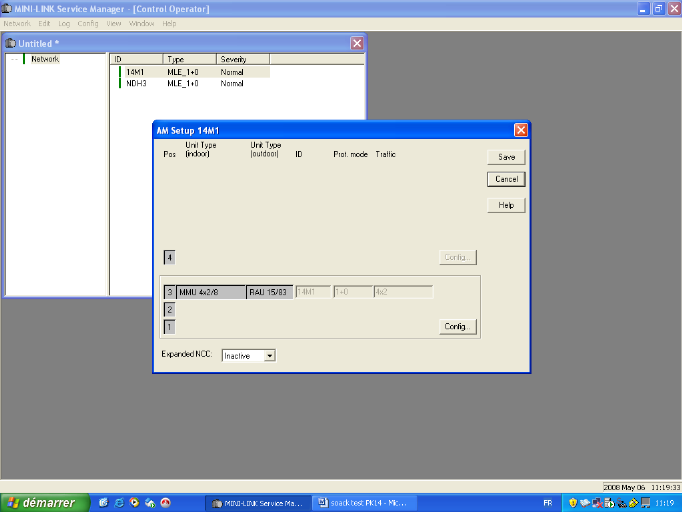The height and width of the screenshot is (512, 682).
Task: Click the first quick launch icon beside démarrer
Action: pyautogui.click(x=104, y=503)
